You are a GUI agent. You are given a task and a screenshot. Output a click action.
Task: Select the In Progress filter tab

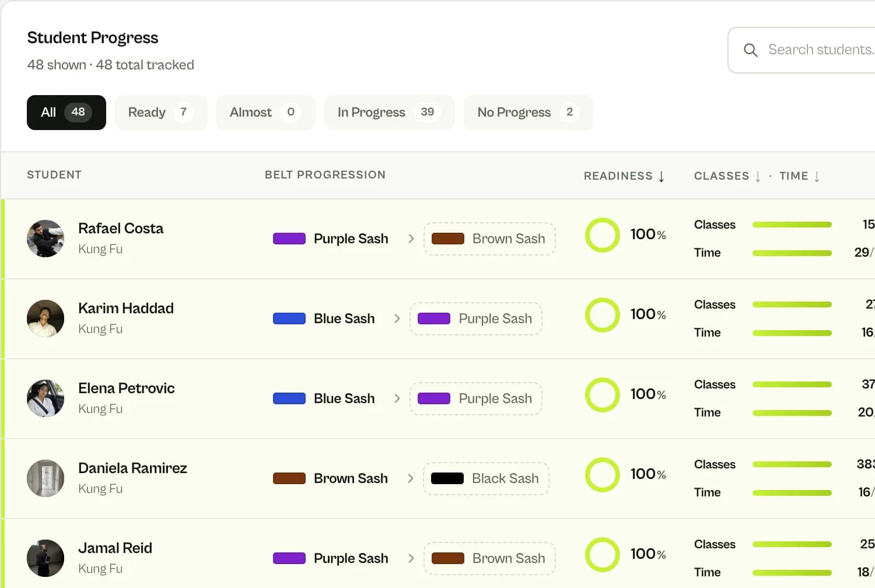(389, 113)
